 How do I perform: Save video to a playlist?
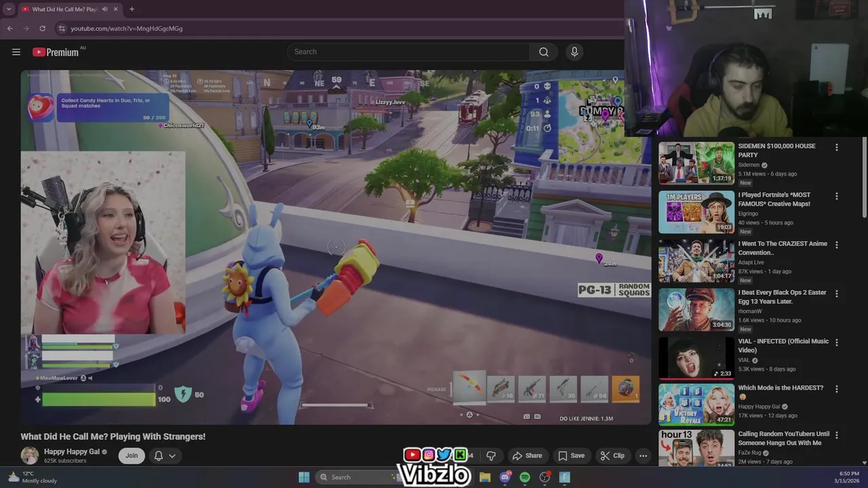point(571,455)
